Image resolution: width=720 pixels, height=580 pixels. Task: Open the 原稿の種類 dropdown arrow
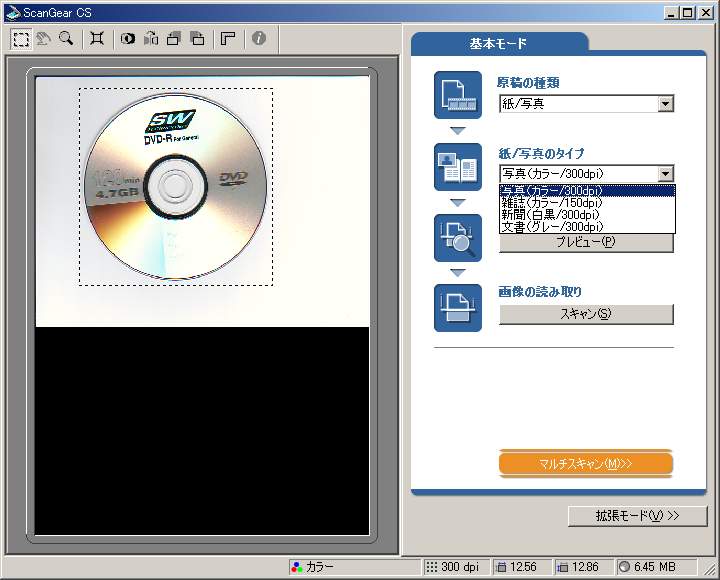tap(665, 104)
